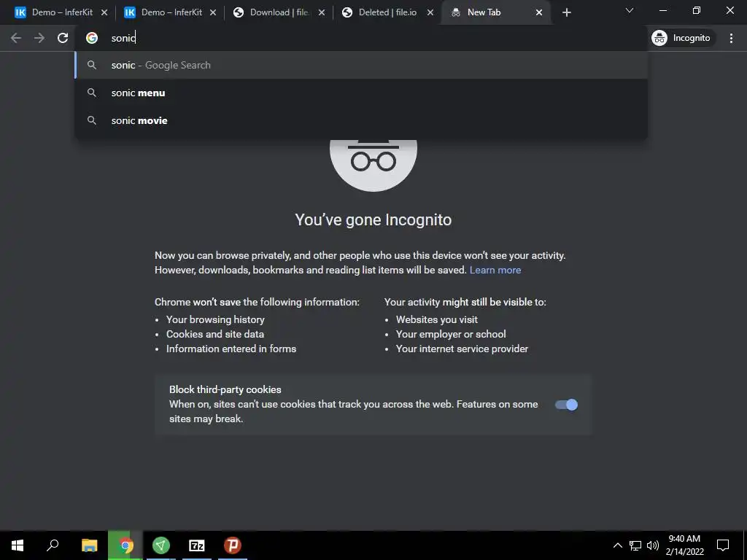Image resolution: width=747 pixels, height=560 pixels.
Task: Open File Explorer from the taskbar
Action: pos(89,545)
